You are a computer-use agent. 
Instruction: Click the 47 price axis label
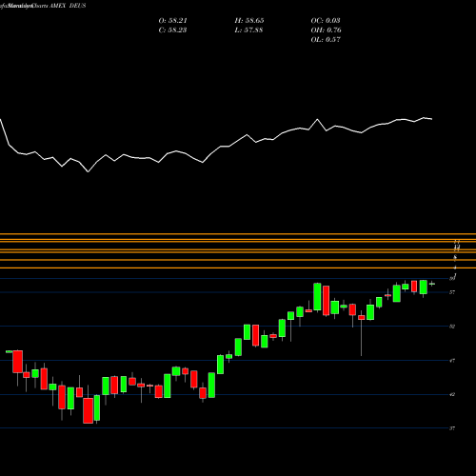[452, 361]
